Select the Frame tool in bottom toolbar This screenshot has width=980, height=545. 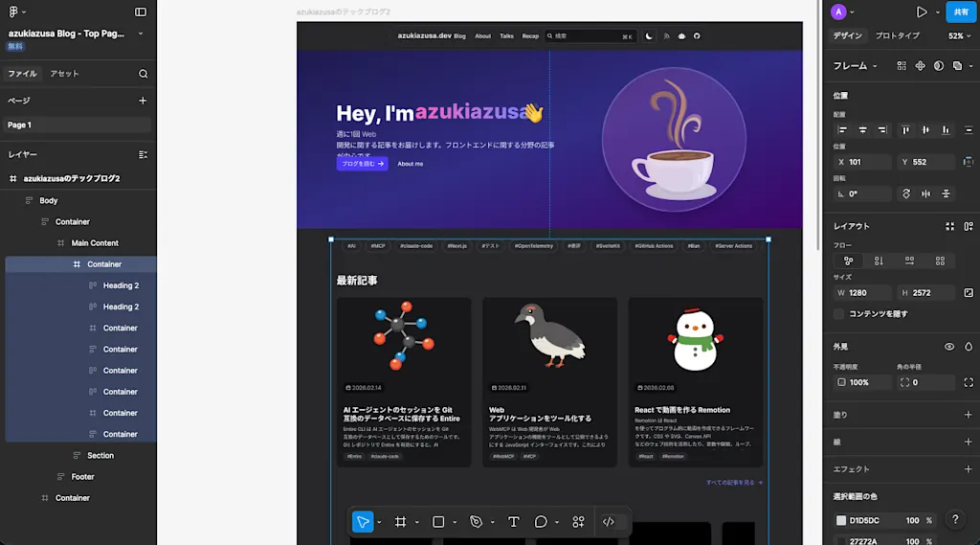[401, 522]
